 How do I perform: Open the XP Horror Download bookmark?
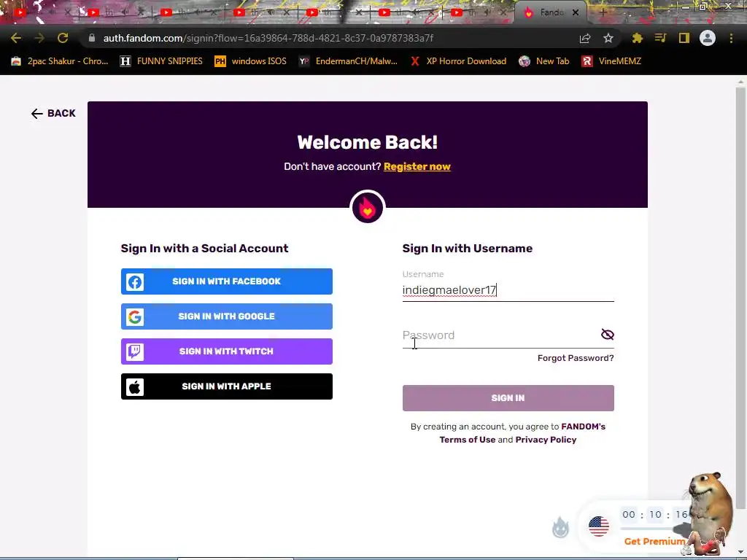pos(458,61)
